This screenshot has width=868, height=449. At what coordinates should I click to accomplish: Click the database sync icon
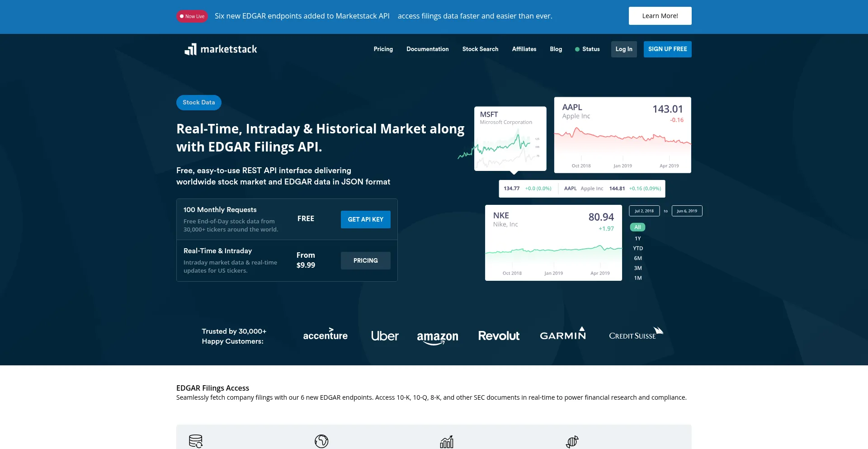pyautogui.click(x=196, y=441)
